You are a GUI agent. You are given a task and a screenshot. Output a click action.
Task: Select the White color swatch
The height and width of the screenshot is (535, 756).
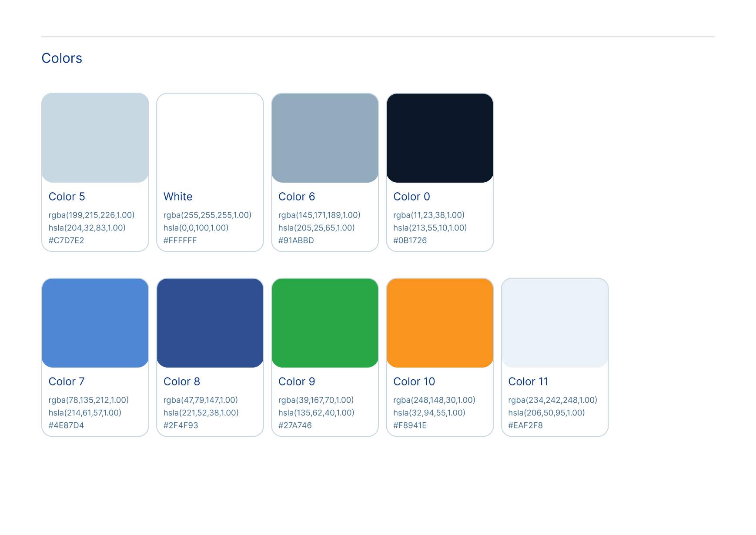coord(210,138)
